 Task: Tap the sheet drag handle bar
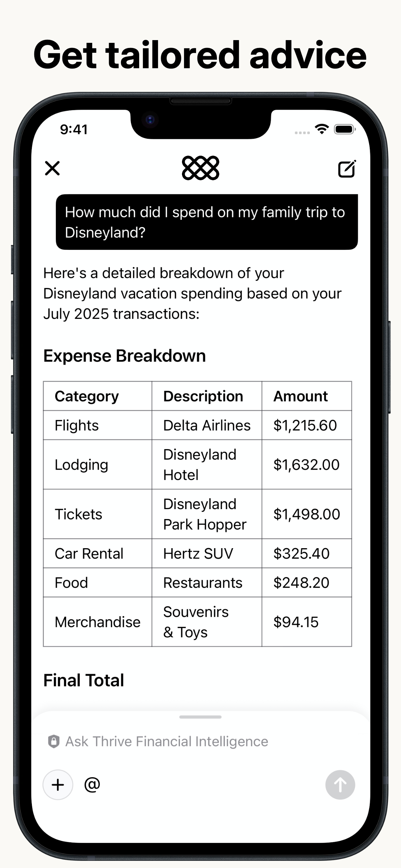click(200, 717)
